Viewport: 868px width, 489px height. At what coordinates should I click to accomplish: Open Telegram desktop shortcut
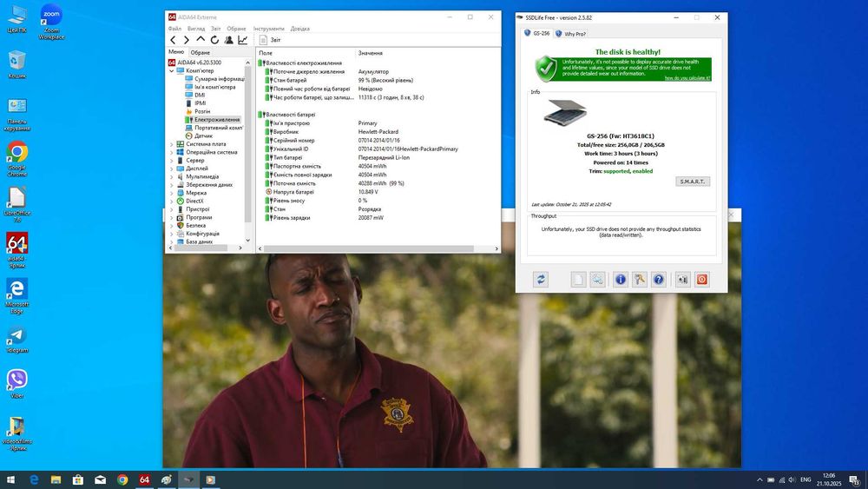tap(16, 340)
